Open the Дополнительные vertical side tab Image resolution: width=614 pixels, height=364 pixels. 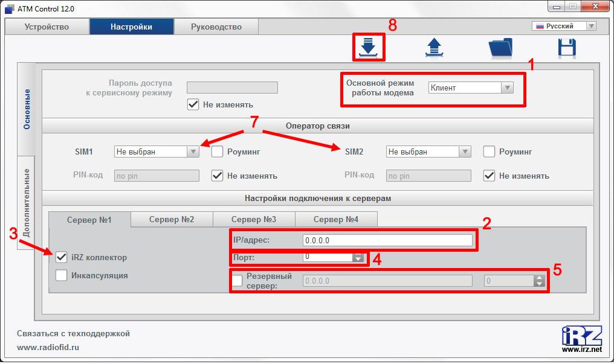[26, 205]
